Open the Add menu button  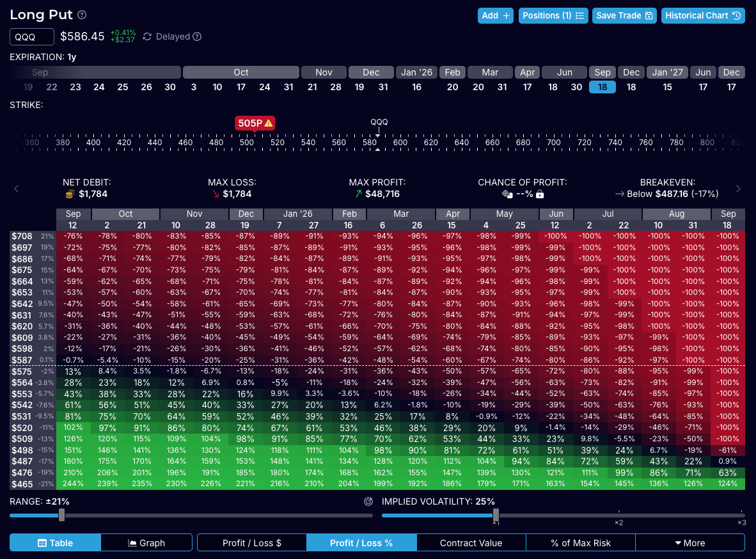pyautogui.click(x=495, y=15)
